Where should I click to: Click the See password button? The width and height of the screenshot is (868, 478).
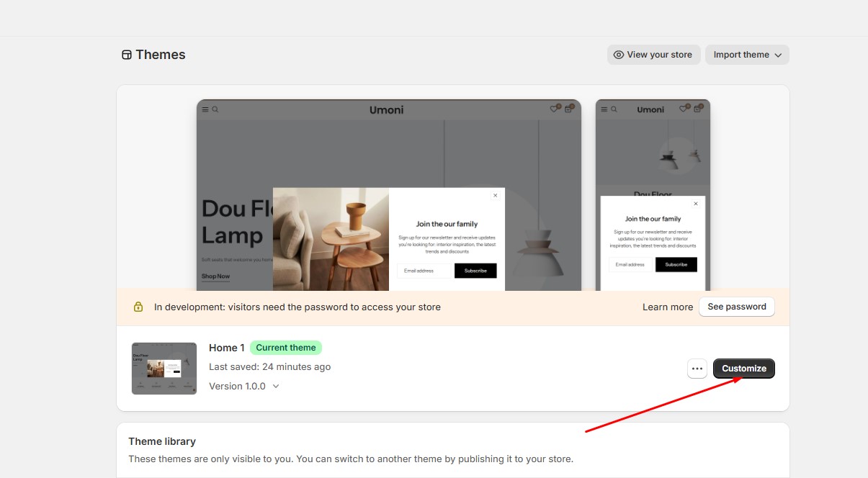point(736,307)
